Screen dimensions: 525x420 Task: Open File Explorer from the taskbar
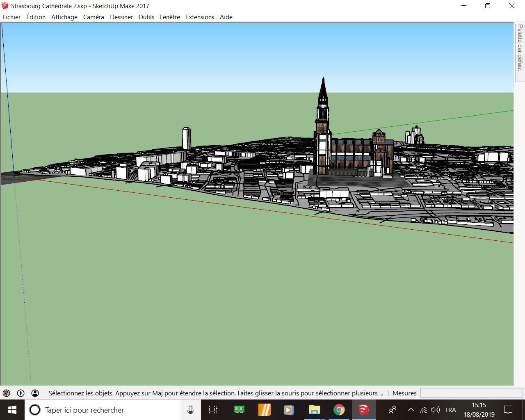point(314,410)
